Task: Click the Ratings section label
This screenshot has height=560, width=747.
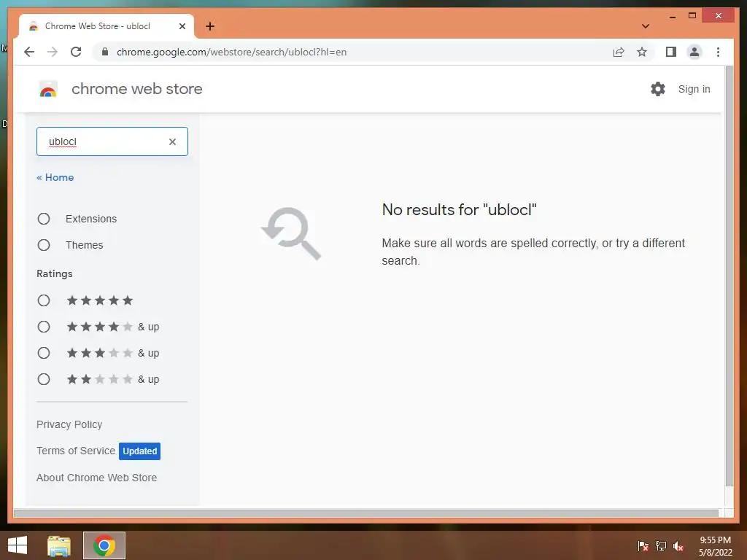Action: click(55, 274)
